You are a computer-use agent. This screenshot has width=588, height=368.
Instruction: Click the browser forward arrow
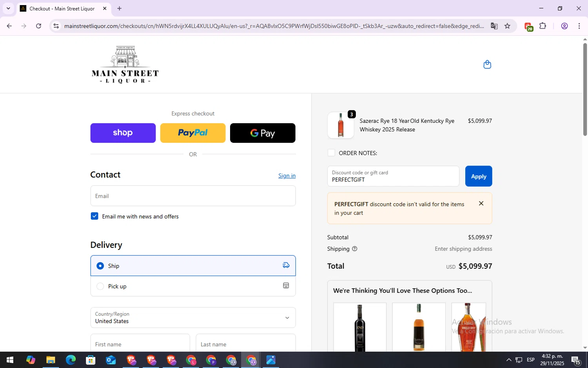24,26
